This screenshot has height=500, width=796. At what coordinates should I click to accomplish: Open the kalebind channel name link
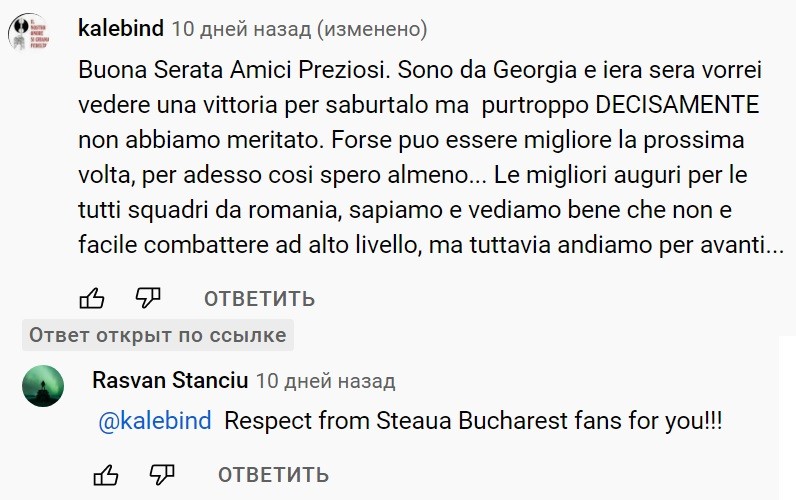(x=120, y=29)
